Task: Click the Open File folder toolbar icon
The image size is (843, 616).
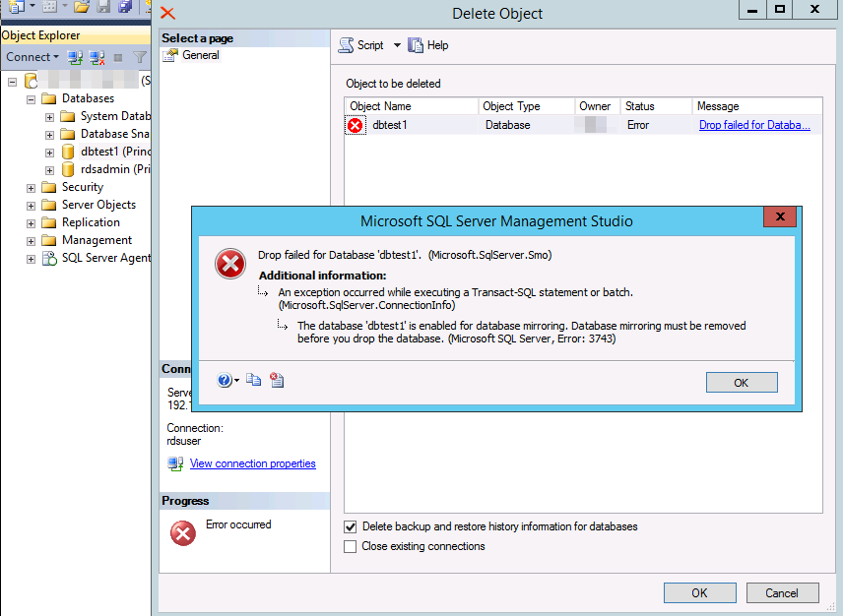Action: (x=82, y=6)
